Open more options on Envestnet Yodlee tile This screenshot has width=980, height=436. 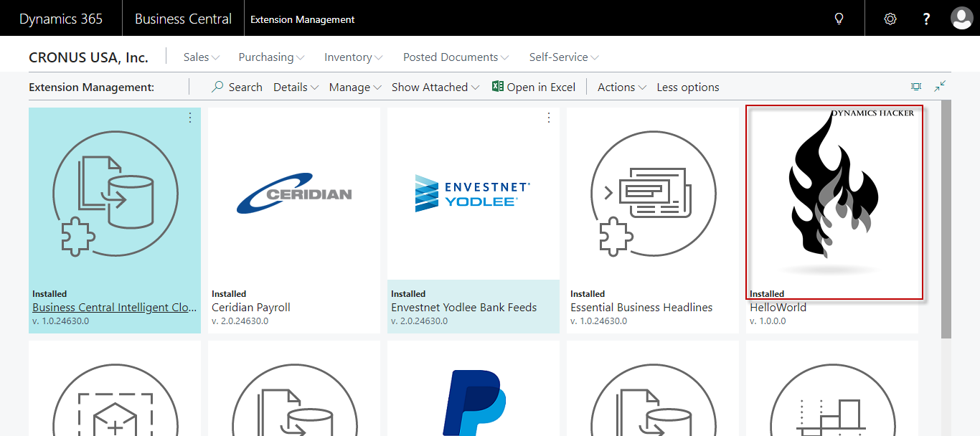coord(549,118)
